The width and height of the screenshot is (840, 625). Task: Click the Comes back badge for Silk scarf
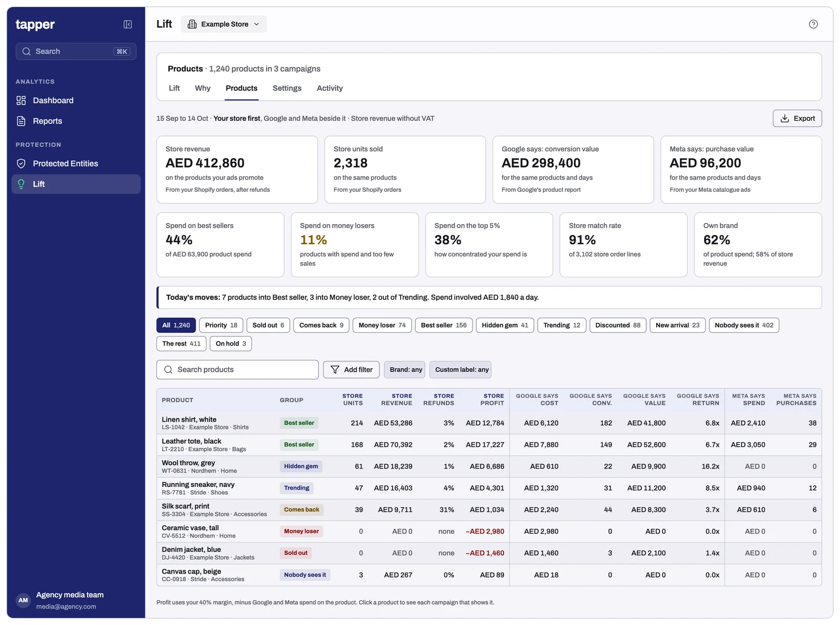pyautogui.click(x=301, y=509)
